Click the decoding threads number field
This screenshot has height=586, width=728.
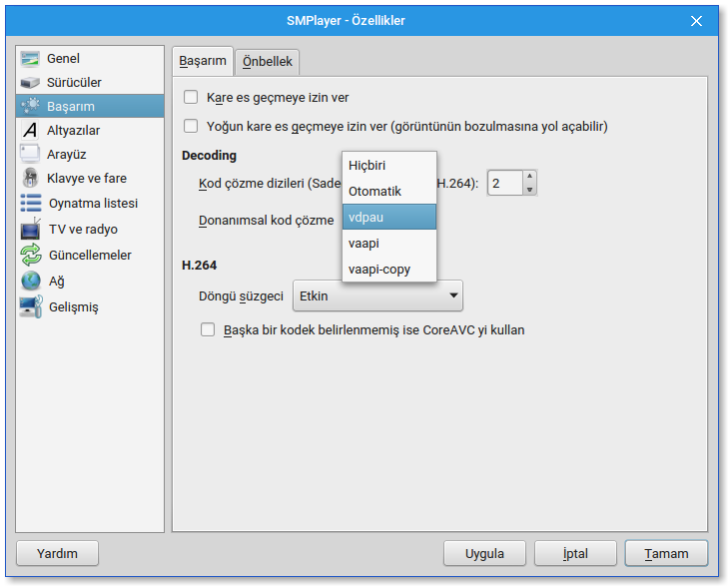pos(505,183)
